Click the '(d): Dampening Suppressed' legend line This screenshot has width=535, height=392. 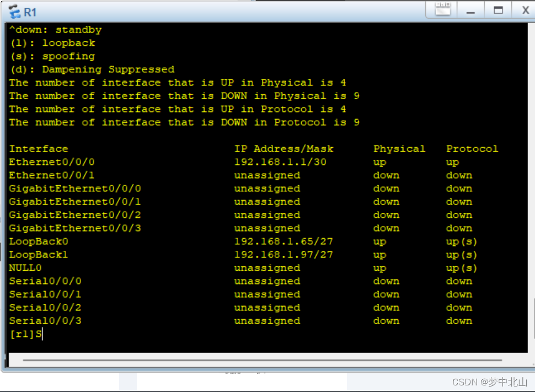click(92, 69)
